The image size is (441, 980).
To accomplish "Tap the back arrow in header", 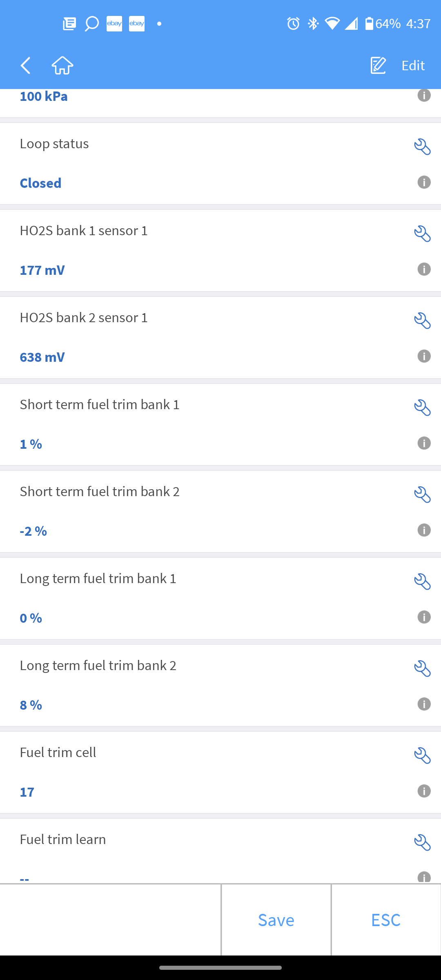I will point(26,65).
